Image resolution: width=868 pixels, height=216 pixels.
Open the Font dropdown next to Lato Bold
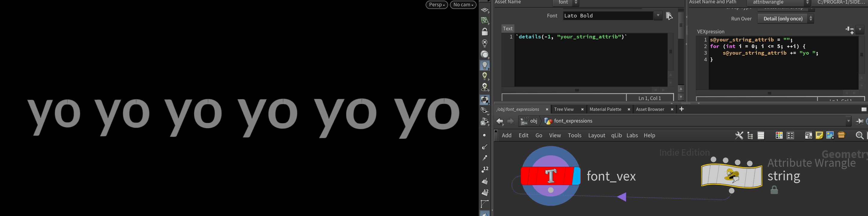(658, 16)
